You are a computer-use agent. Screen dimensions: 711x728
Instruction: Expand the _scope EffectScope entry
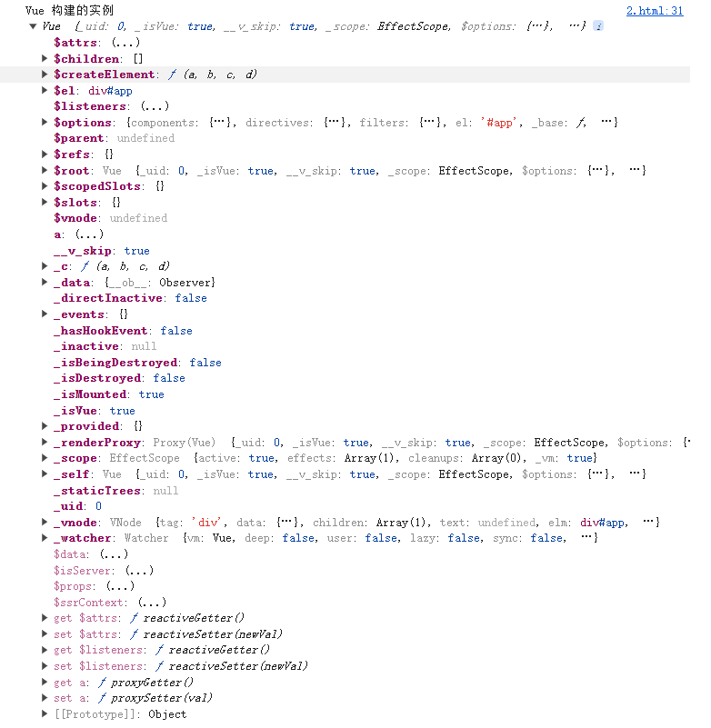pos(45,458)
